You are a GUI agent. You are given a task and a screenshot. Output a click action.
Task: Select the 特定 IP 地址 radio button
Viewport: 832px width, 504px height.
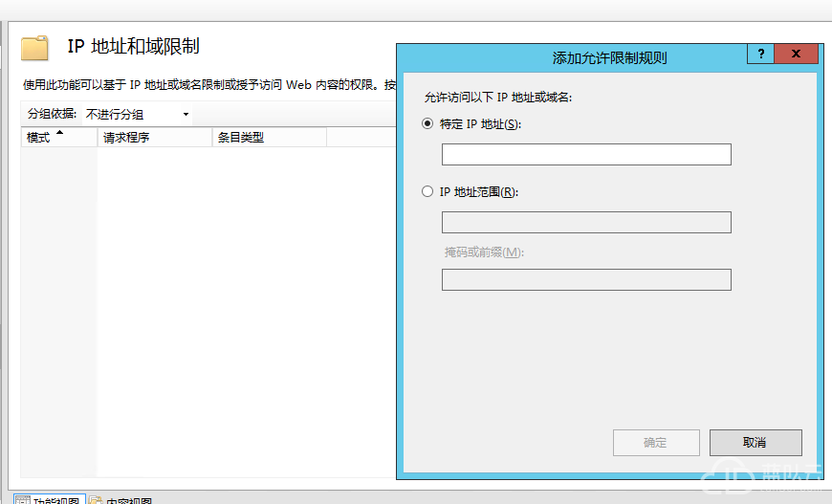[427, 123]
